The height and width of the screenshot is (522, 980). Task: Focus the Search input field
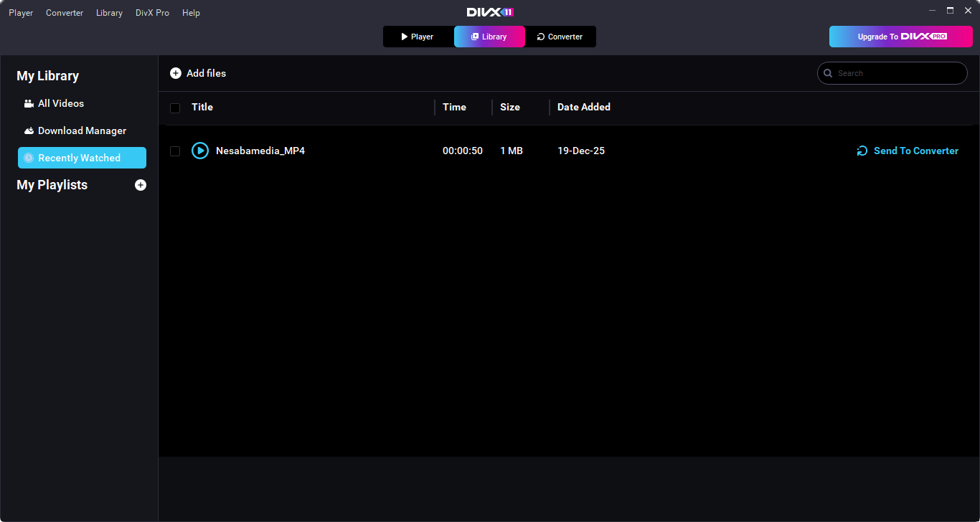(x=897, y=73)
